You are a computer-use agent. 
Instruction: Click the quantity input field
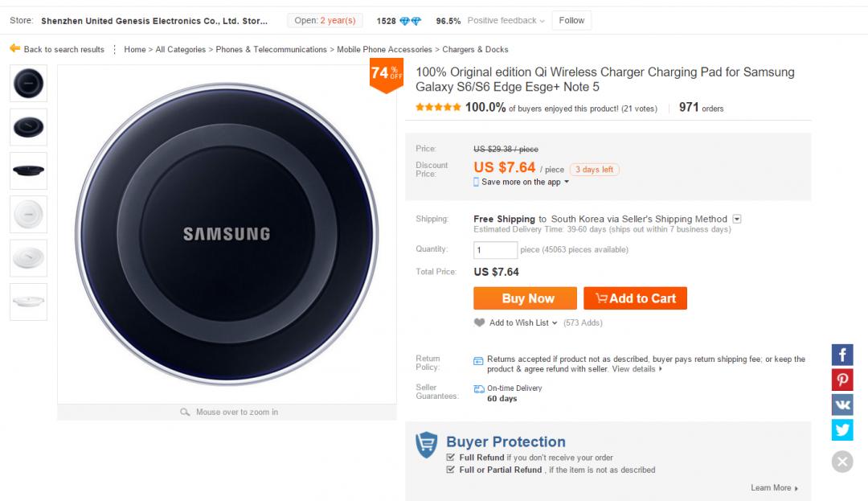(x=495, y=250)
